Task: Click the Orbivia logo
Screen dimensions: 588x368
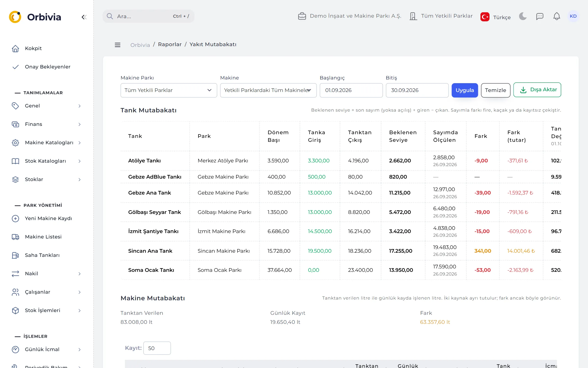Action: (x=35, y=17)
